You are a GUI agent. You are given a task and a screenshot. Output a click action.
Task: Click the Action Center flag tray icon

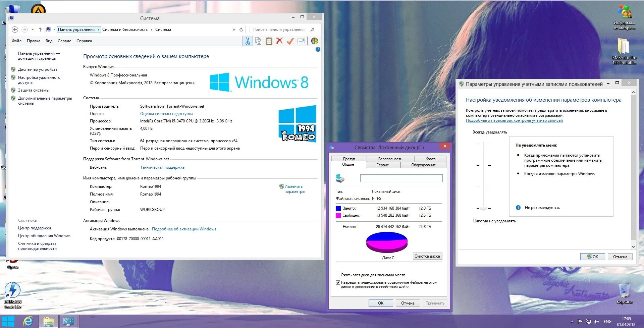580,321
